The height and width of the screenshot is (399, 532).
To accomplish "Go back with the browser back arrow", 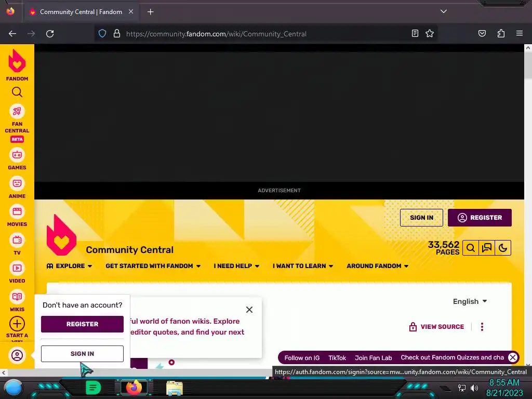I will (x=12, y=34).
